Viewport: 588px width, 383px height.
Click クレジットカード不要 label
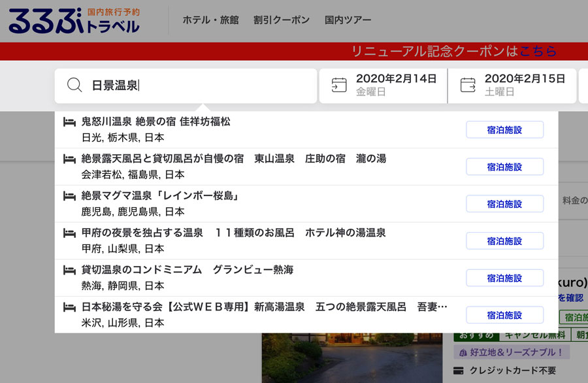513,371
